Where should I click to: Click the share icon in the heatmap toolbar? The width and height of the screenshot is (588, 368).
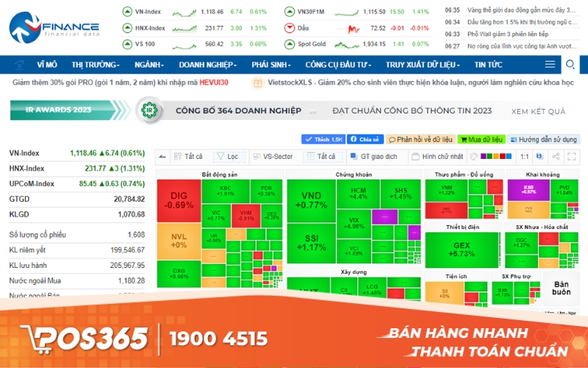tap(556, 157)
